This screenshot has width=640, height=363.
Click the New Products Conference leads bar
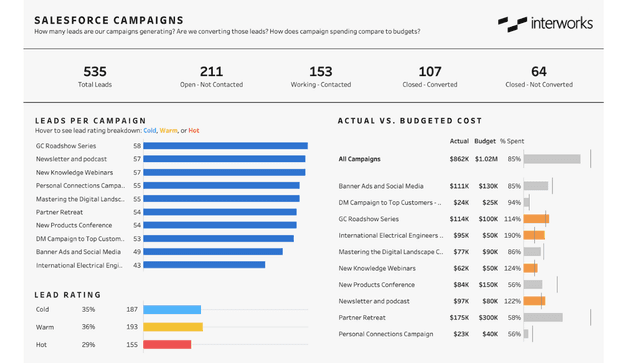click(x=220, y=225)
